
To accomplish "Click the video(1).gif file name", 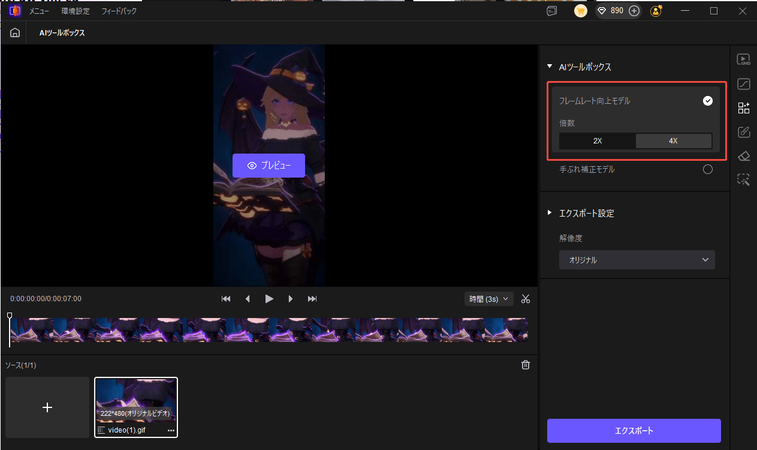I will (x=126, y=430).
